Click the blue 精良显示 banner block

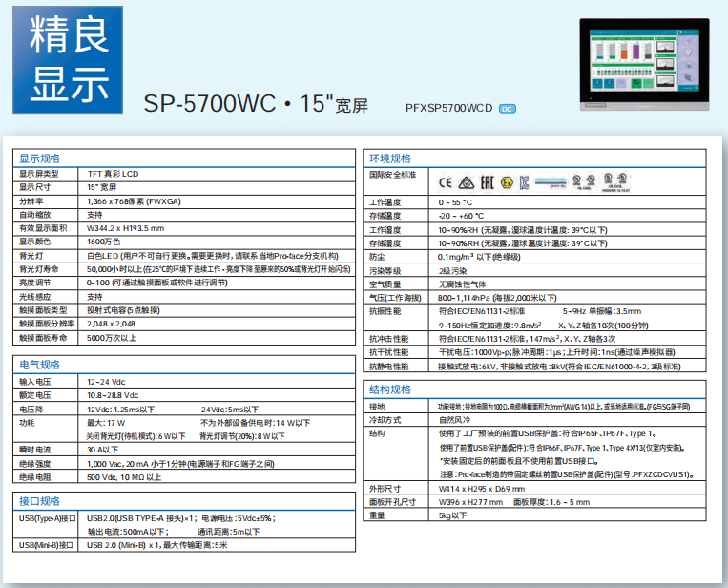tap(68, 59)
